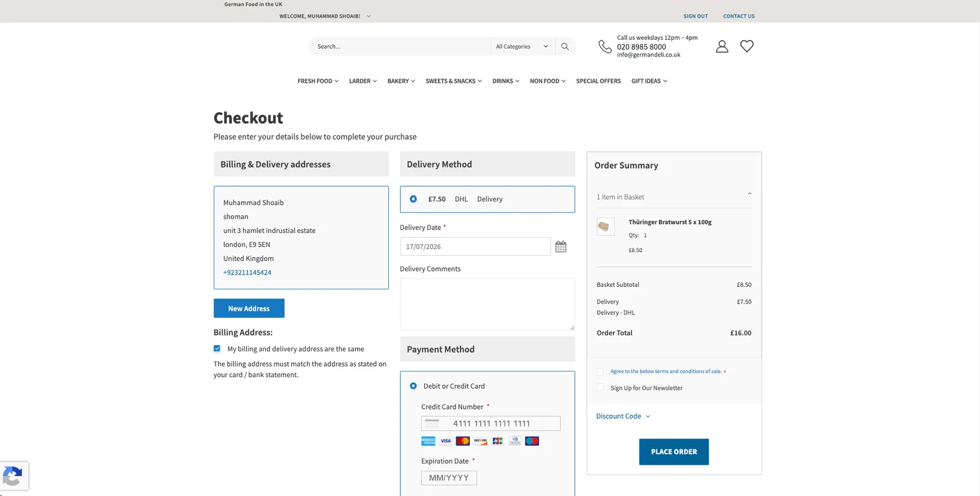Open the terms and conditions of sale link
This screenshot has width=980, height=496.
tap(666, 372)
